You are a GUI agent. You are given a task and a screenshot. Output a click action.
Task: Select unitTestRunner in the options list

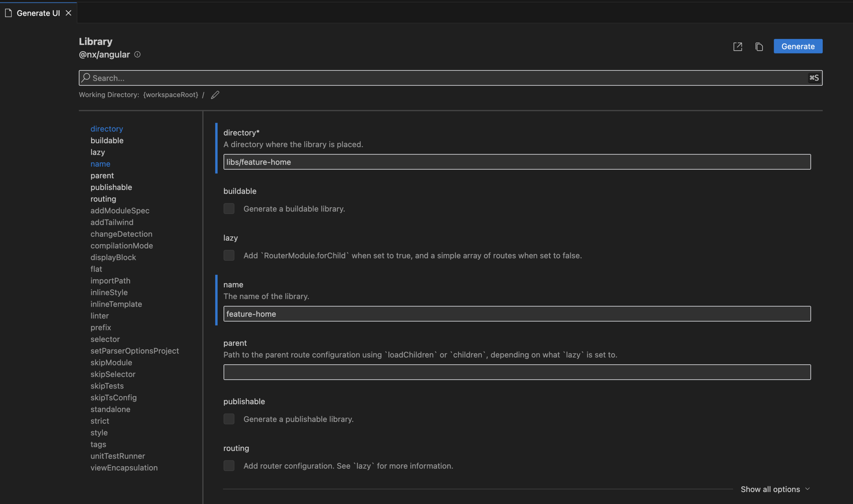(x=118, y=456)
